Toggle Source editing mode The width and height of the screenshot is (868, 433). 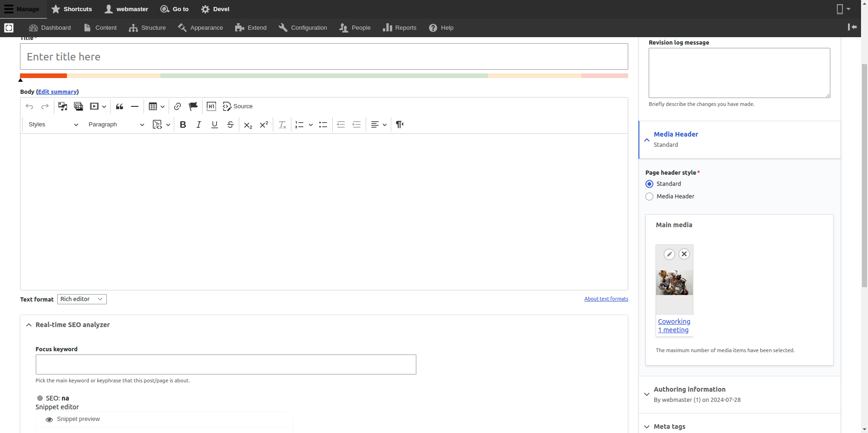click(x=238, y=106)
